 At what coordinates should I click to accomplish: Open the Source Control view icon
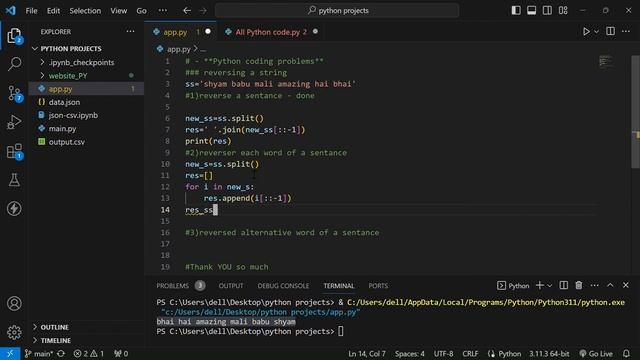click(x=14, y=93)
